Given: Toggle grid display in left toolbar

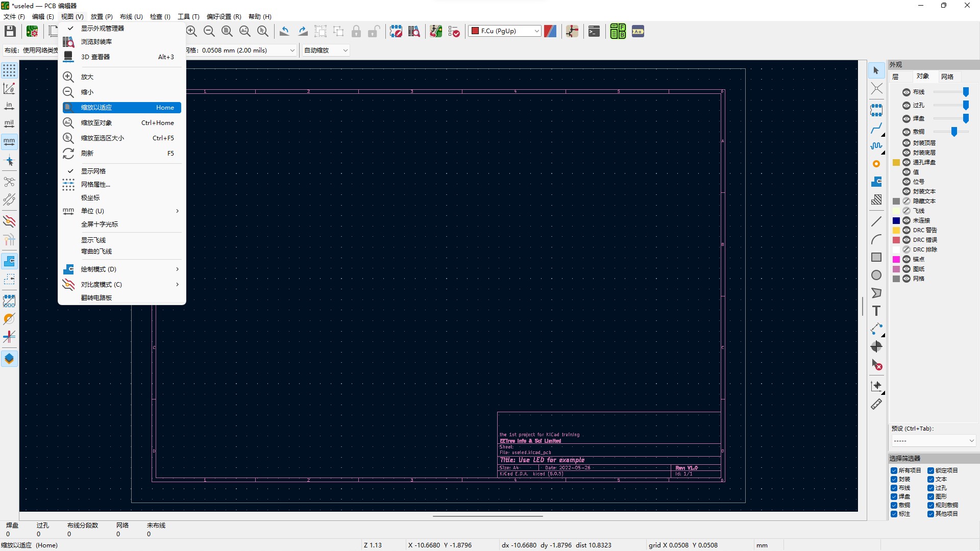Looking at the screenshot, I should pos(9,70).
